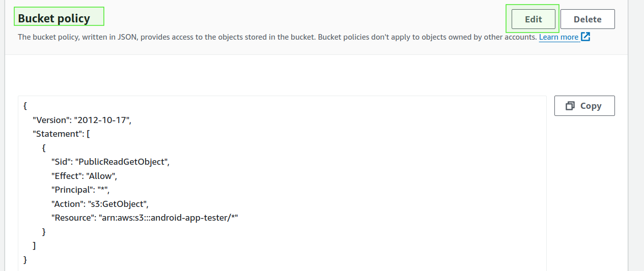This screenshot has height=271, width=644.
Task: Open the Learn more link
Action: (x=558, y=37)
